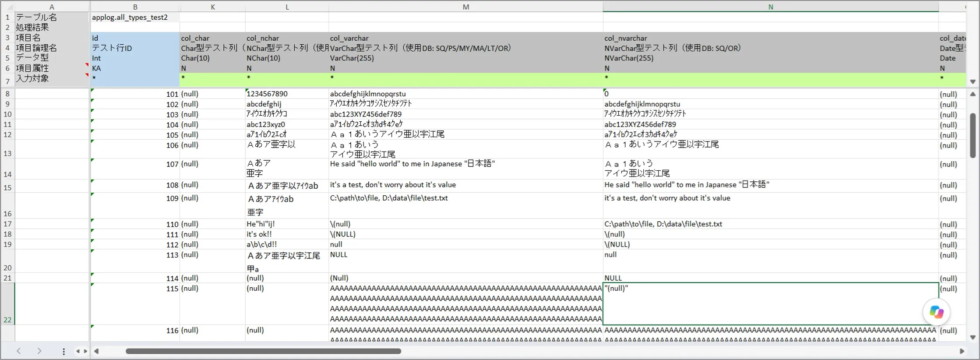
Task: Click the three-dot handle beside sheet navigation
Action: pyautogui.click(x=63, y=351)
